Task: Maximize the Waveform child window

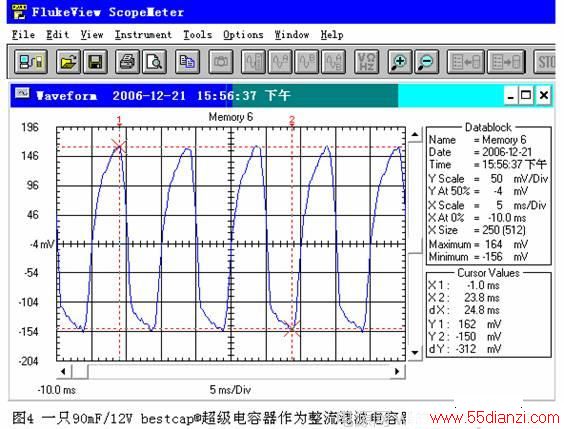Action: click(x=526, y=96)
